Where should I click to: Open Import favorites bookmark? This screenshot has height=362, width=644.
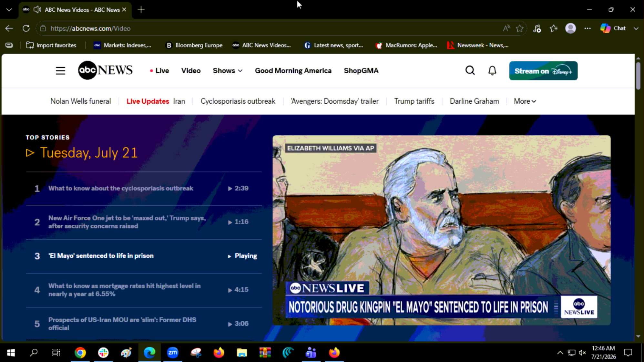[51, 45]
